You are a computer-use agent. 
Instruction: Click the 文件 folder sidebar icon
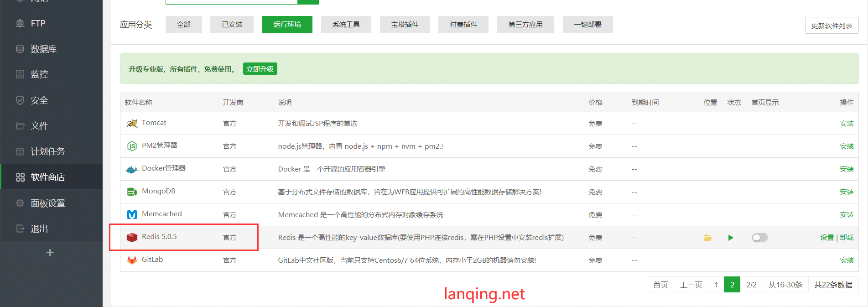20,126
